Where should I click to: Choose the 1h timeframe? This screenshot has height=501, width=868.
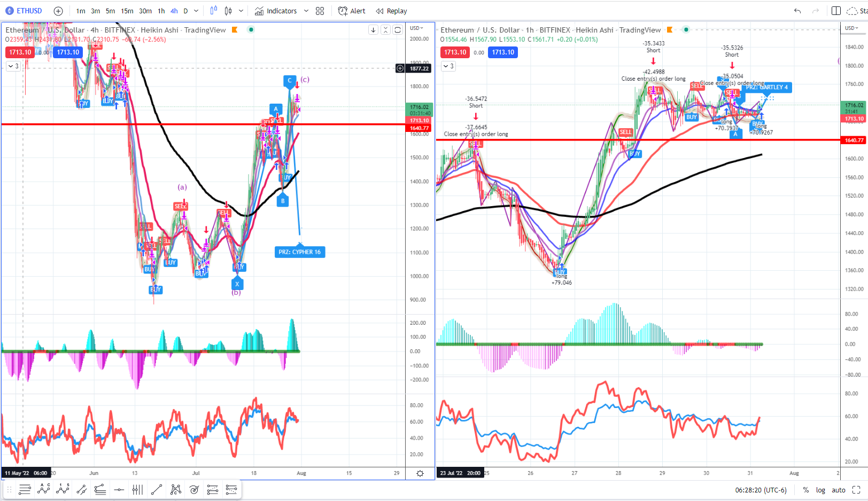click(x=161, y=11)
